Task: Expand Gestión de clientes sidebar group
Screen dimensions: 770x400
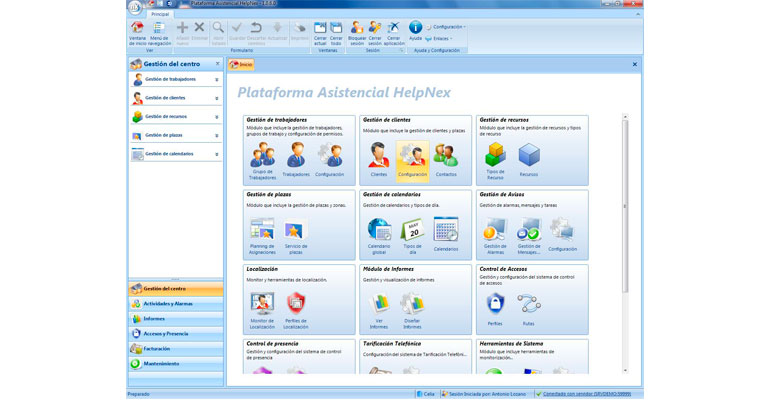Action: click(217, 98)
